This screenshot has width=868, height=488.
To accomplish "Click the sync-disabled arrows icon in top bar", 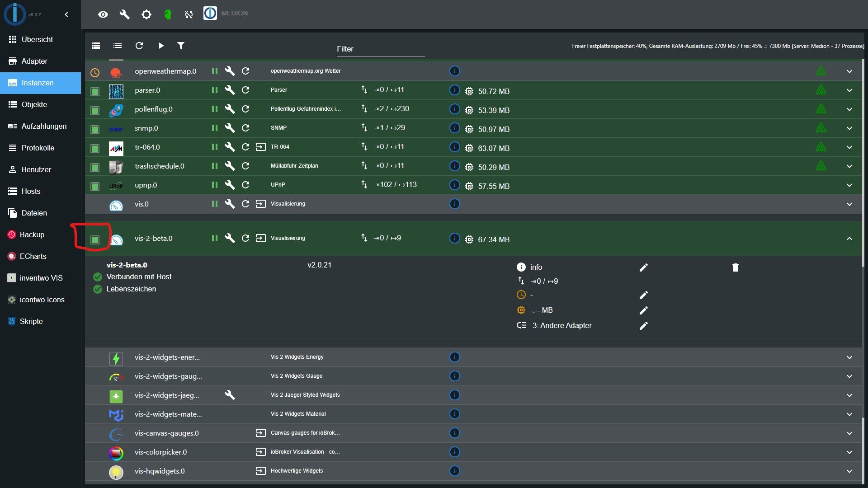I will [189, 14].
